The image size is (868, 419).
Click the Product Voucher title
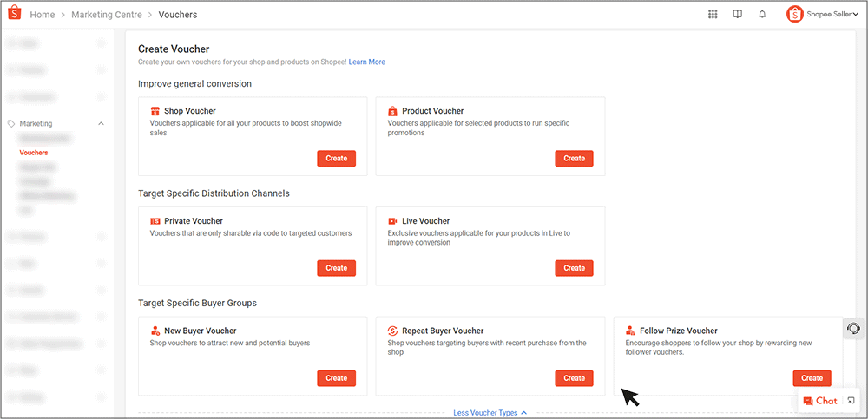click(x=433, y=111)
